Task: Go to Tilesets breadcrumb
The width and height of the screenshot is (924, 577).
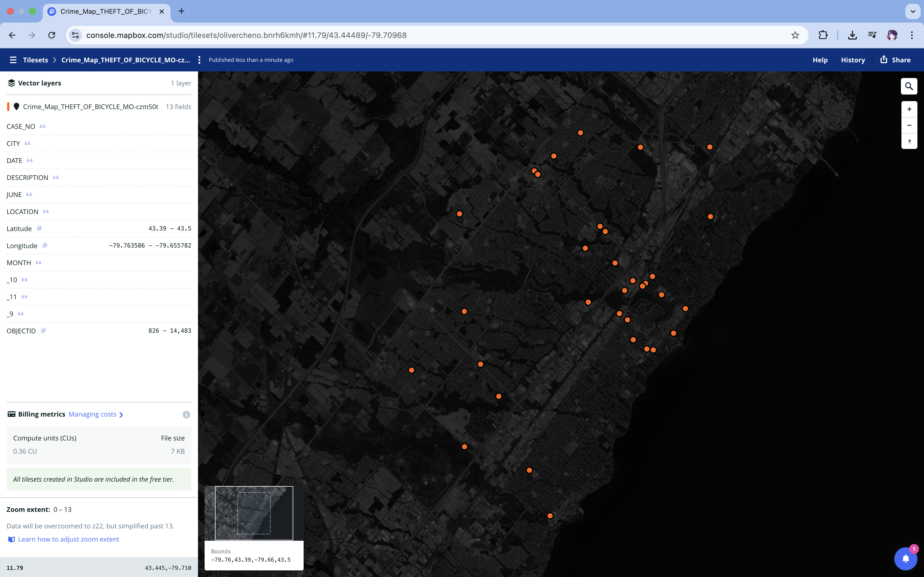Action: pyautogui.click(x=35, y=60)
